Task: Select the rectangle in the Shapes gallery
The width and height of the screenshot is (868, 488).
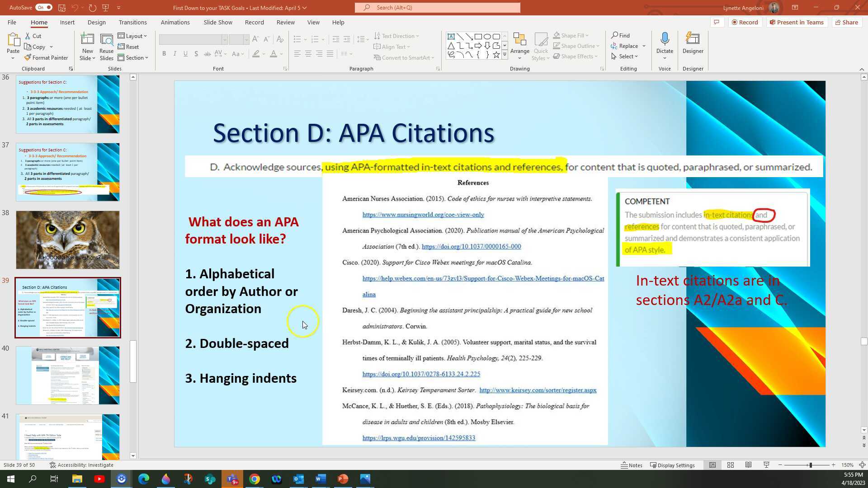Action: [x=479, y=36]
